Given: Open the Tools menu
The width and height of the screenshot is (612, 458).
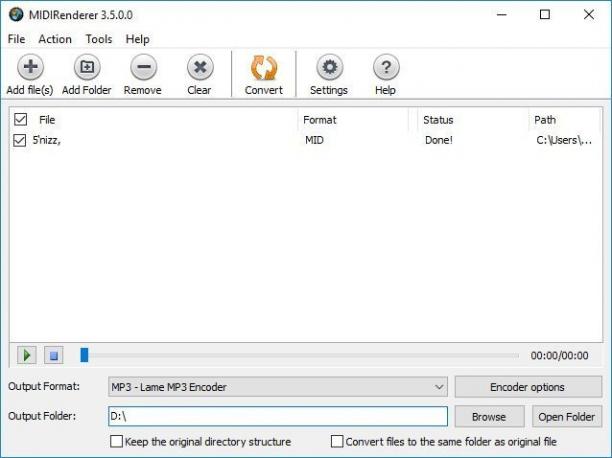Looking at the screenshot, I should tap(99, 39).
